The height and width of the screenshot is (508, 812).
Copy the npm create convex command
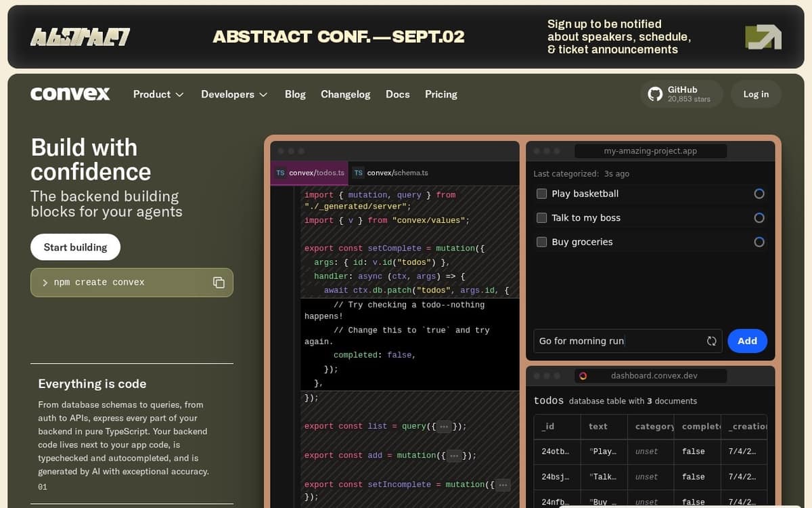pyautogui.click(x=219, y=282)
